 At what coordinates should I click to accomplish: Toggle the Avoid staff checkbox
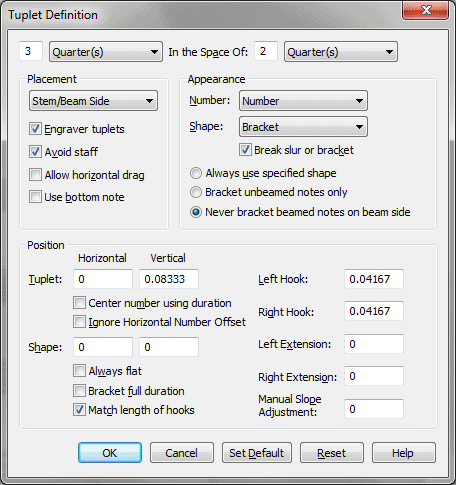tap(35, 152)
